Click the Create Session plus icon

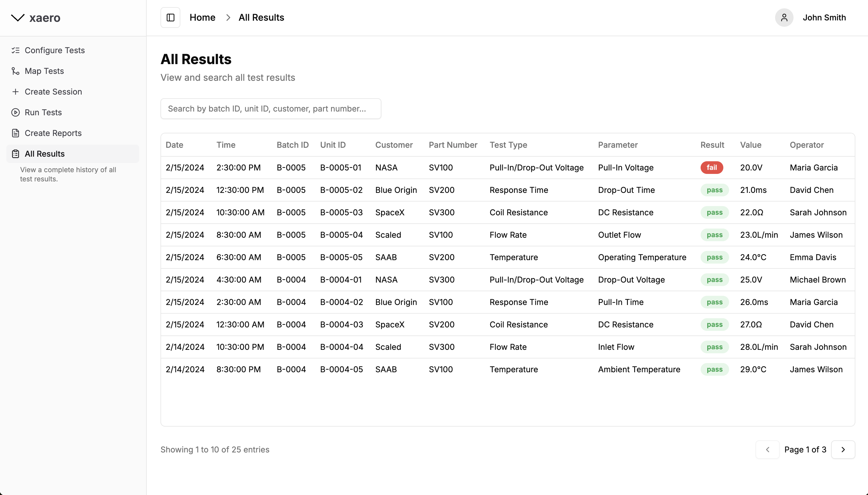[16, 91]
